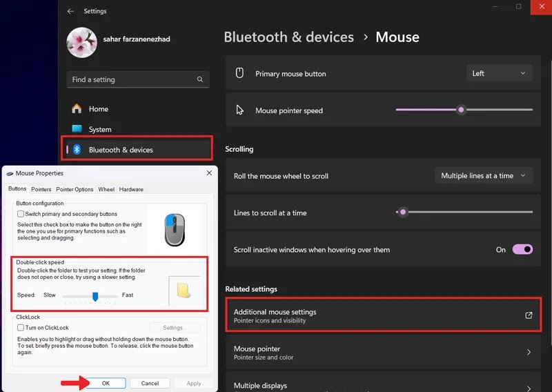Toggle Scroll inactive windows switch off
This screenshot has height=392, width=552.
pos(522,249)
